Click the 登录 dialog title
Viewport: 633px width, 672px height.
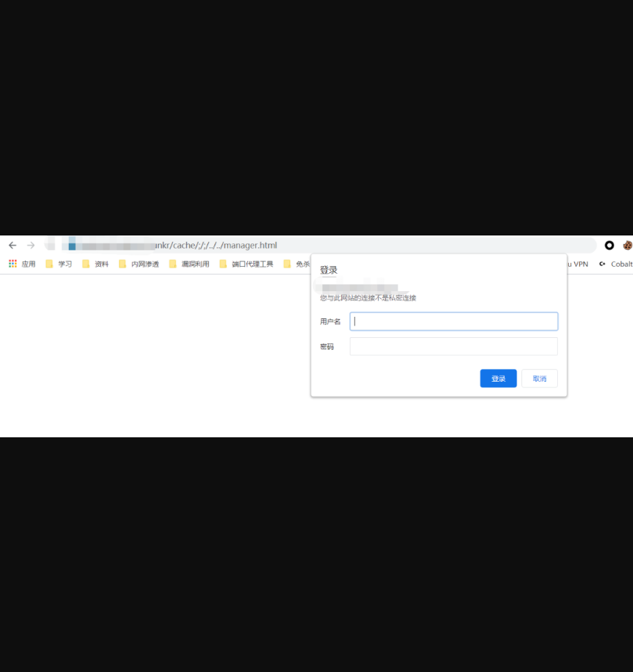[329, 270]
